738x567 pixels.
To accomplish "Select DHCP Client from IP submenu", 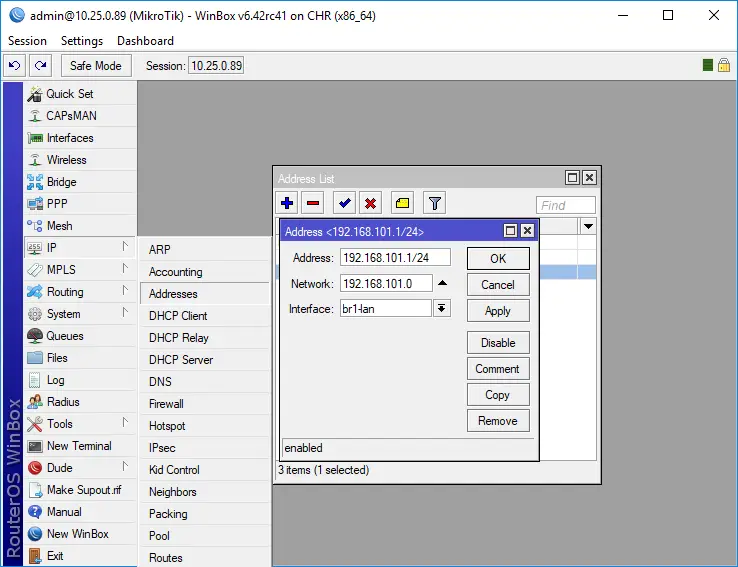I will click(x=205, y=316).
